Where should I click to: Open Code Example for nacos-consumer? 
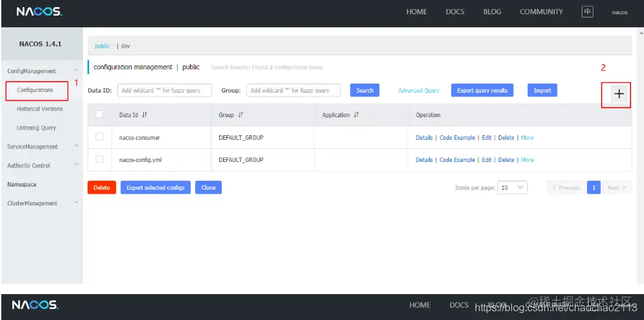[457, 138]
